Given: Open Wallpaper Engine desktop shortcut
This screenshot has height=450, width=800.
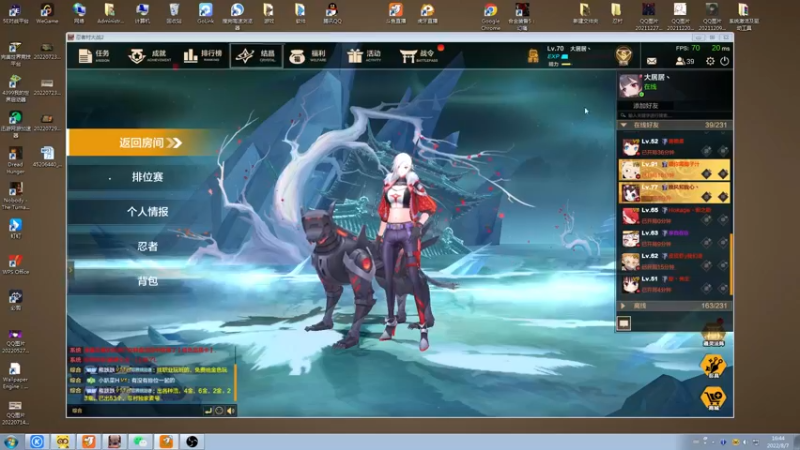Looking at the screenshot, I should click(x=15, y=376).
